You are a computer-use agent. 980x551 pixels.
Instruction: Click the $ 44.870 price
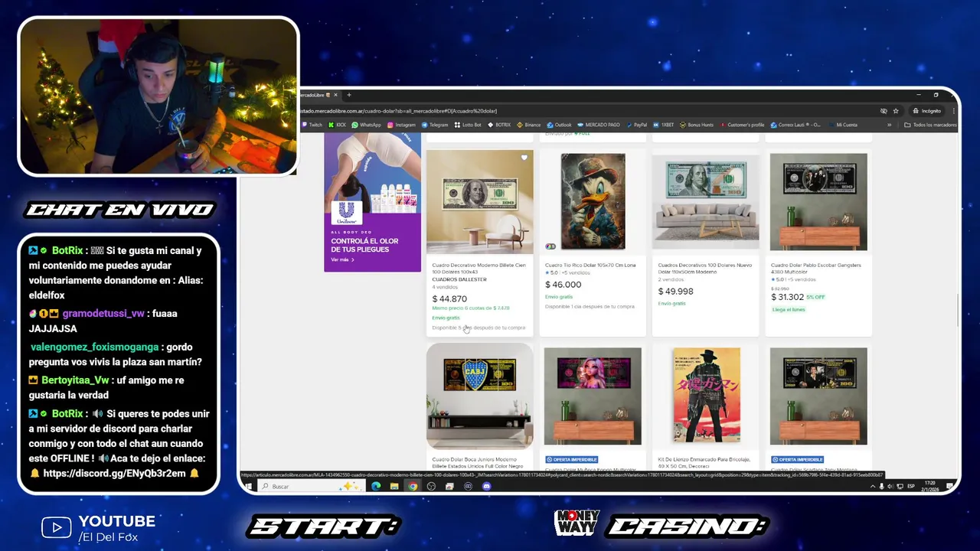point(449,299)
